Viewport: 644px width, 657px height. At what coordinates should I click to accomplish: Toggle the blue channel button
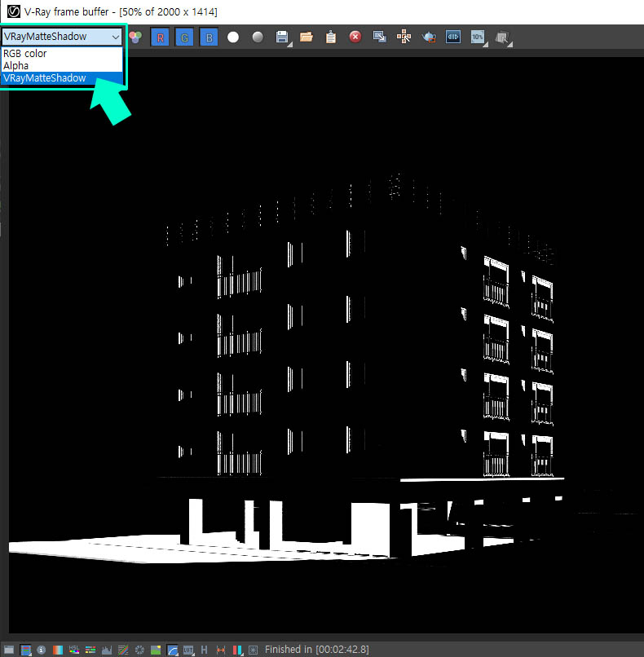coord(209,37)
